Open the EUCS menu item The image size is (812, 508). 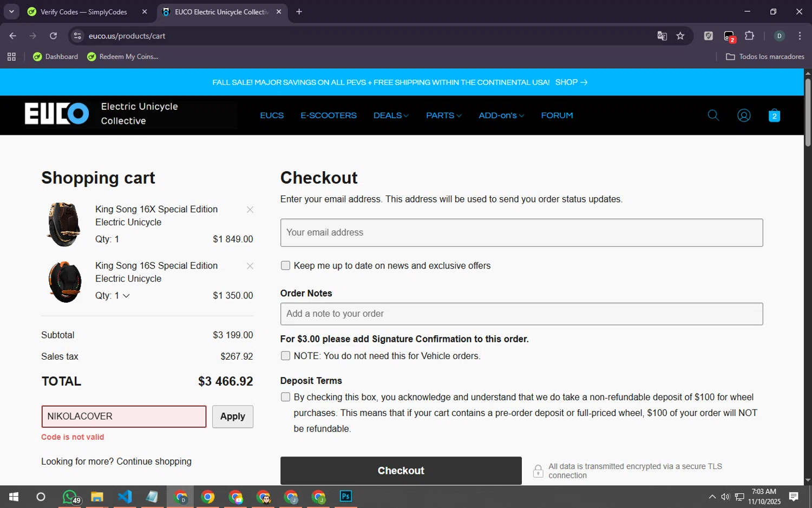[x=272, y=115]
